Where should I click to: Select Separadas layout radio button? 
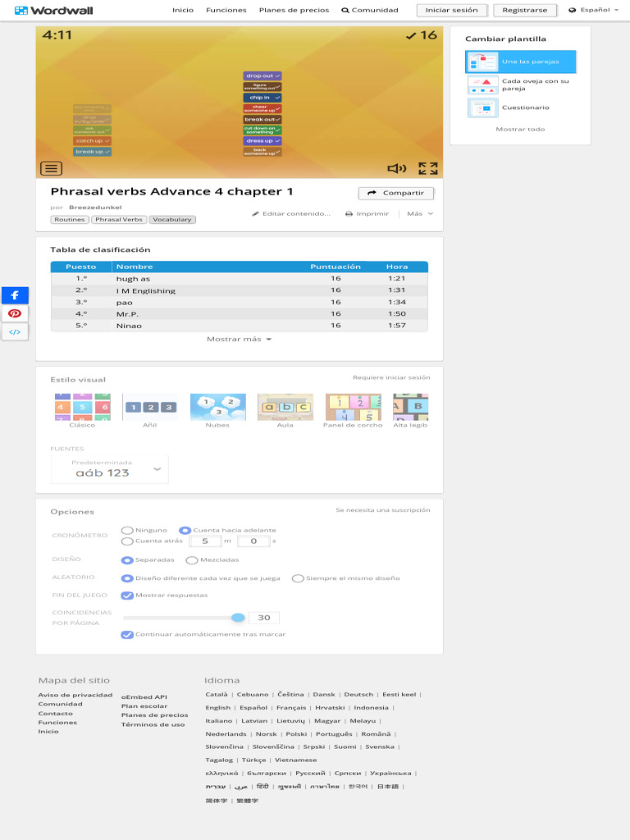pyautogui.click(x=127, y=560)
